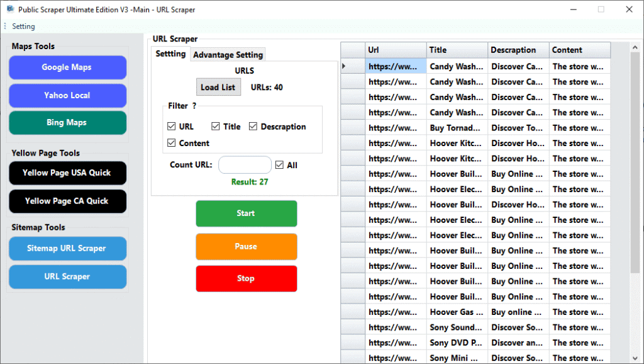Click the Count URL input field
Screen dimensions: 644x364
point(245,165)
